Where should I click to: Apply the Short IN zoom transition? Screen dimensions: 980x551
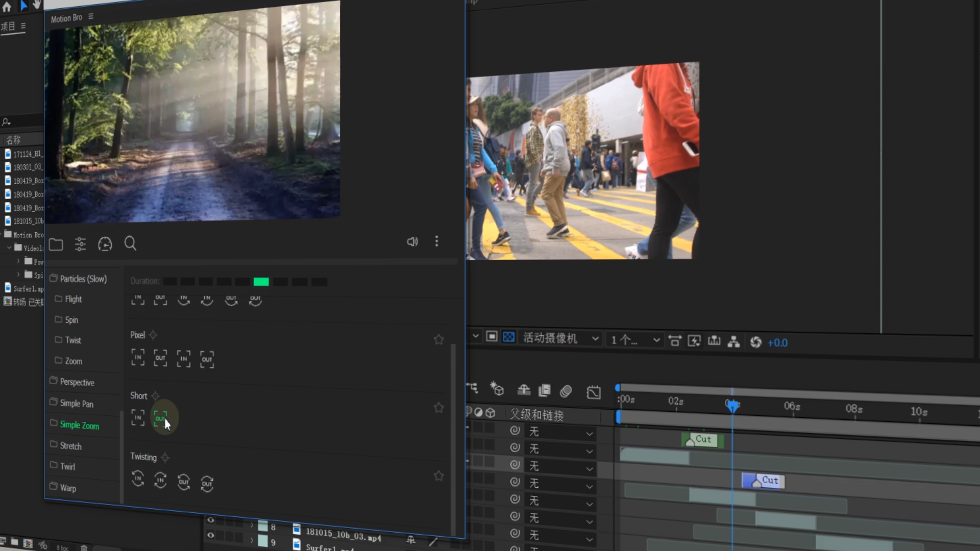coord(138,417)
